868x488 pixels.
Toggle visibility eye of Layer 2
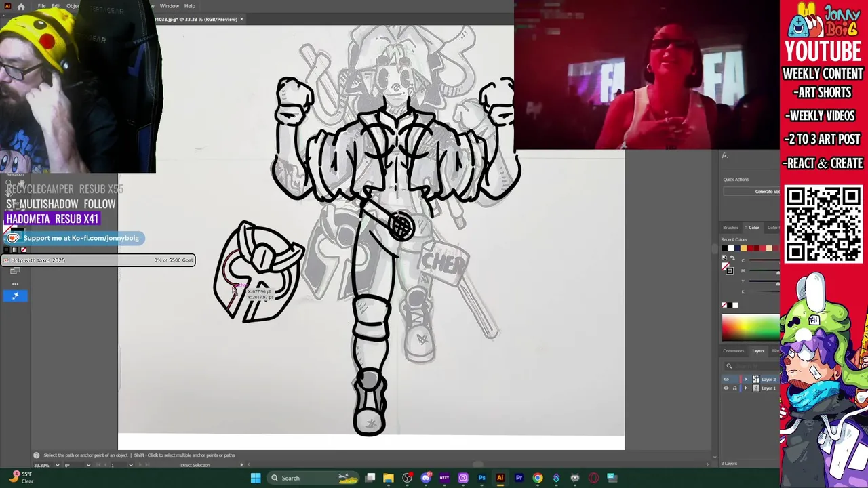(x=726, y=380)
